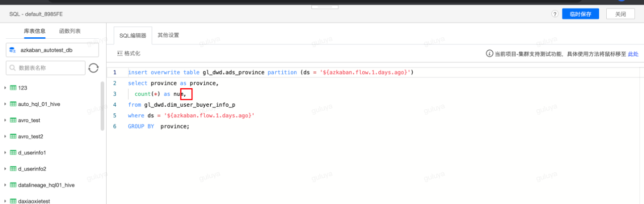The width and height of the screenshot is (644, 204).
Task: Click the table icon next to avro_test
Action: pyautogui.click(x=13, y=120)
